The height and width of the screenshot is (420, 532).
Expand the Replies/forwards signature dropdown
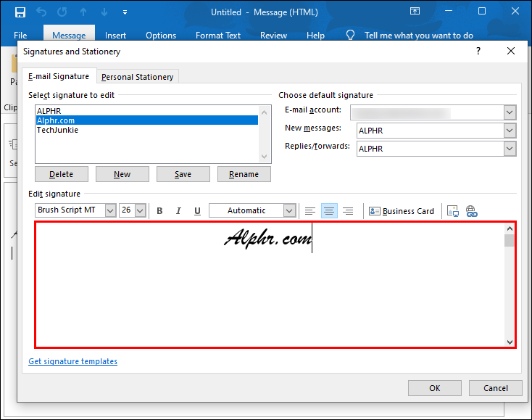click(510, 149)
